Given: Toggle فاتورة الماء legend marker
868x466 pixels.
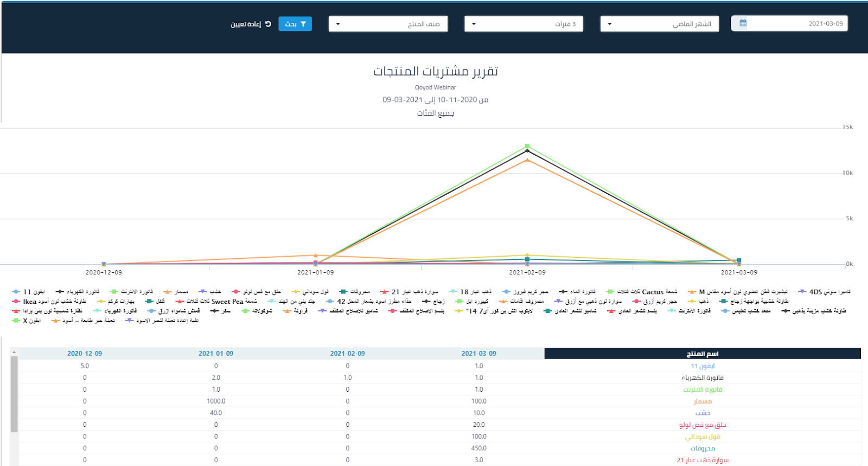Looking at the screenshot, I should [x=563, y=292].
